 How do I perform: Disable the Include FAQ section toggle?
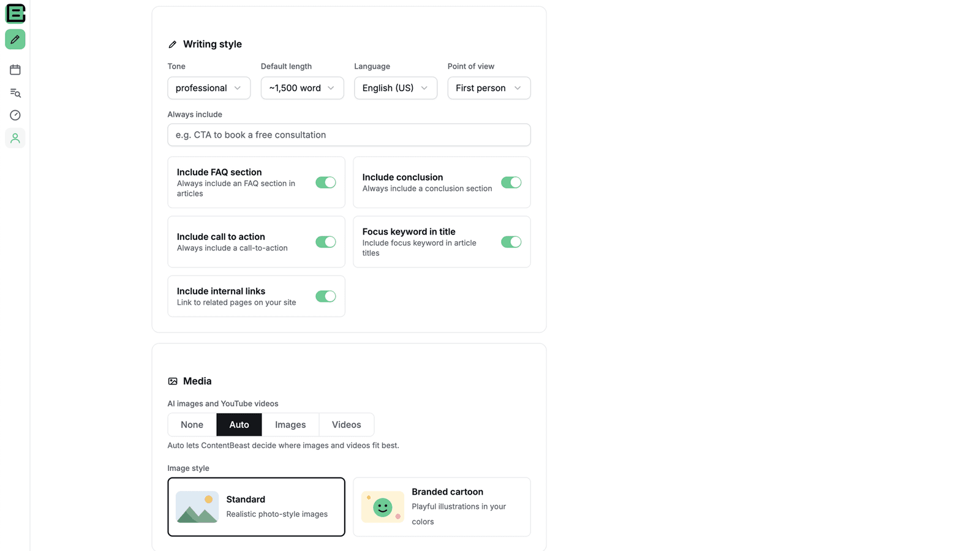(x=326, y=182)
